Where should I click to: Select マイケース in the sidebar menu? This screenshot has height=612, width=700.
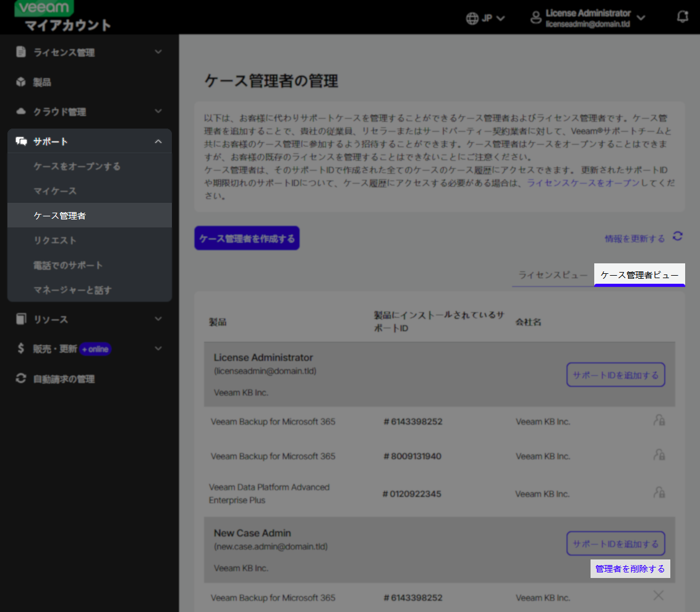[x=54, y=191]
